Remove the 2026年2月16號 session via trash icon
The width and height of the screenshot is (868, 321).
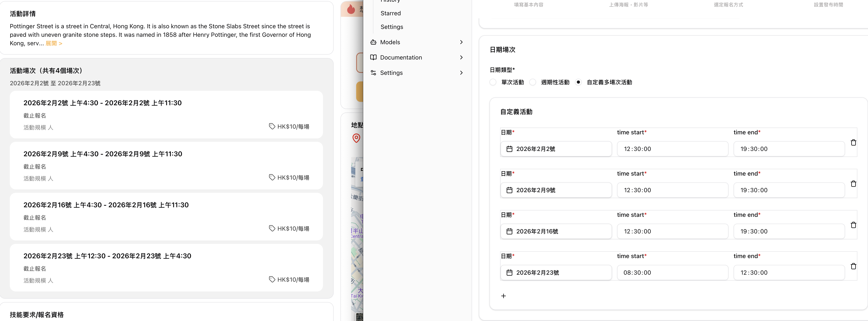(x=853, y=225)
